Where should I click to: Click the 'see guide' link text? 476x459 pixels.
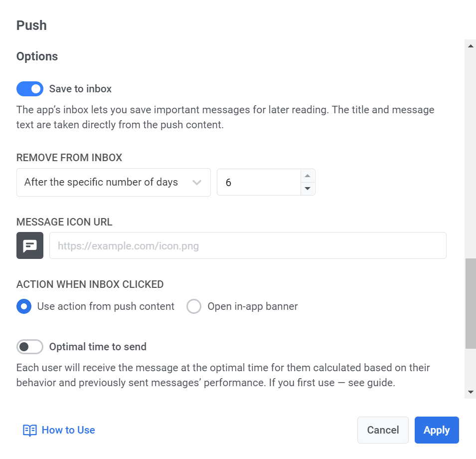click(x=379, y=384)
